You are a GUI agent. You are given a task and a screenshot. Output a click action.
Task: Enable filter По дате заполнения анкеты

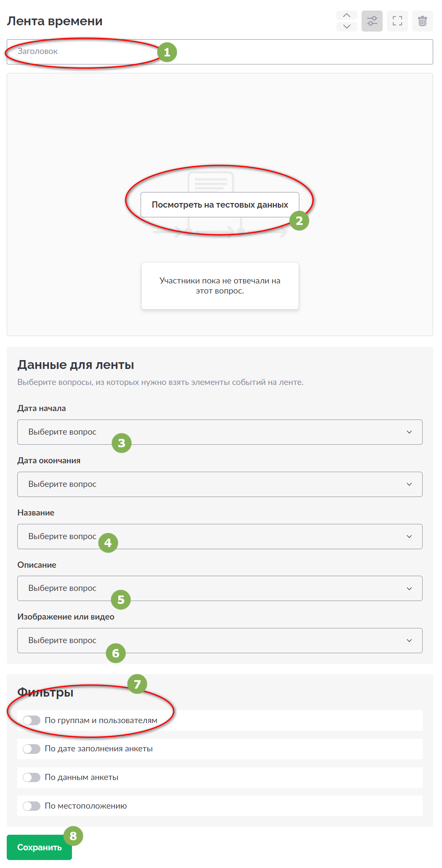32,749
